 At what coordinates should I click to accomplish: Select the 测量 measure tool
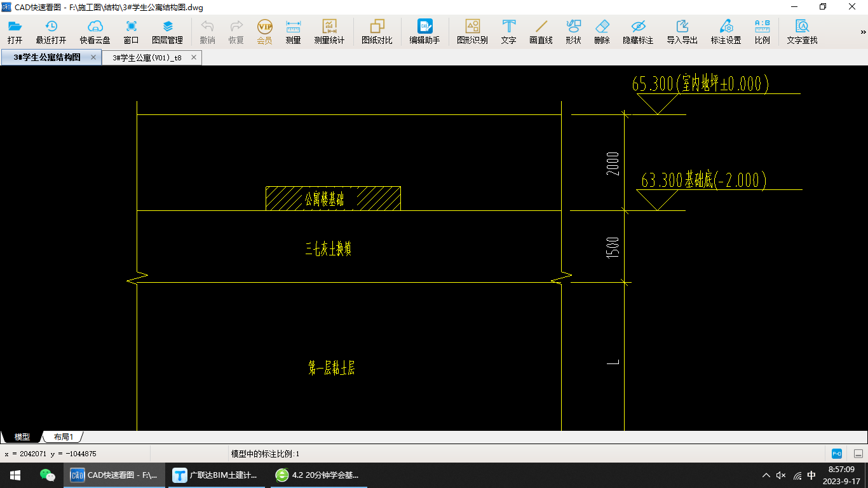[x=293, y=32]
